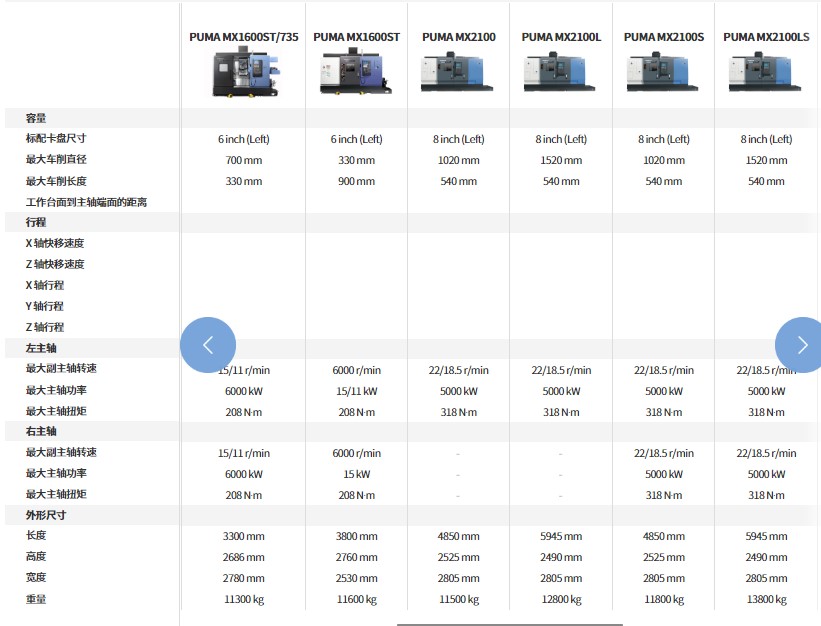Click the X轴快移速度 row label
Image resolution: width=821 pixels, height=626 pixels.
(x=55, y=243)
